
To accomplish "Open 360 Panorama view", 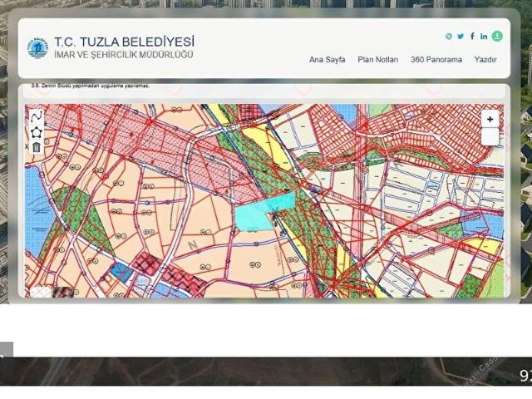I will click(436, 60).
